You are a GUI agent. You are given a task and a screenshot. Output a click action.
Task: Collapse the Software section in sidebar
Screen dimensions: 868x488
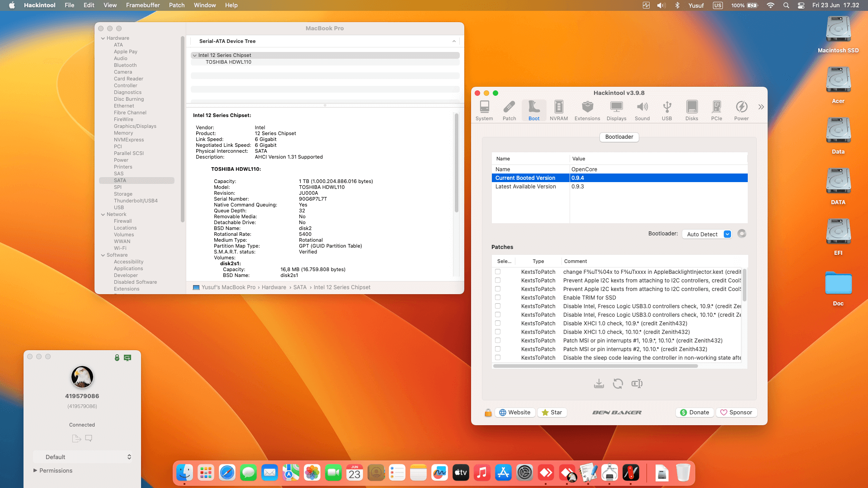click(x=103, y=255)
